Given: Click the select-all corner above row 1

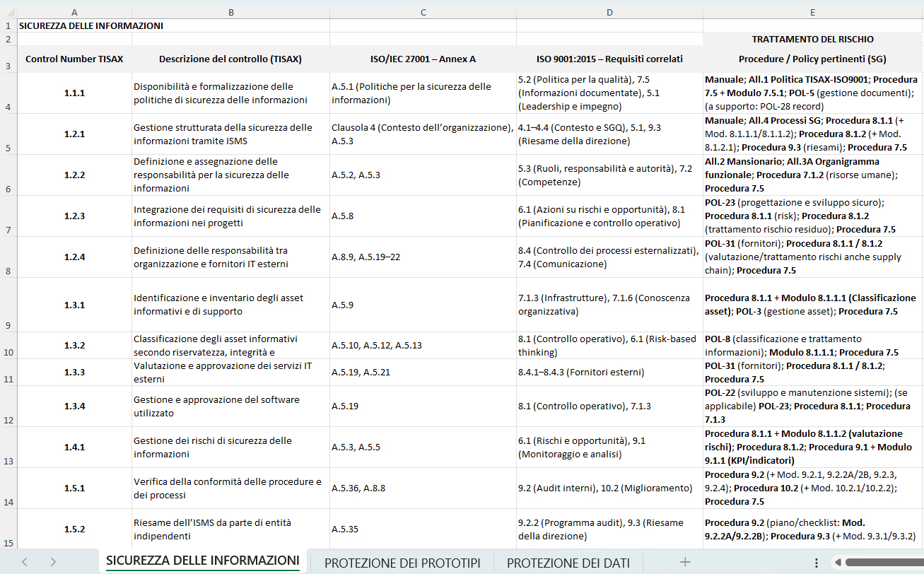Looking at the screenshot, I should [x=8, y=12].
